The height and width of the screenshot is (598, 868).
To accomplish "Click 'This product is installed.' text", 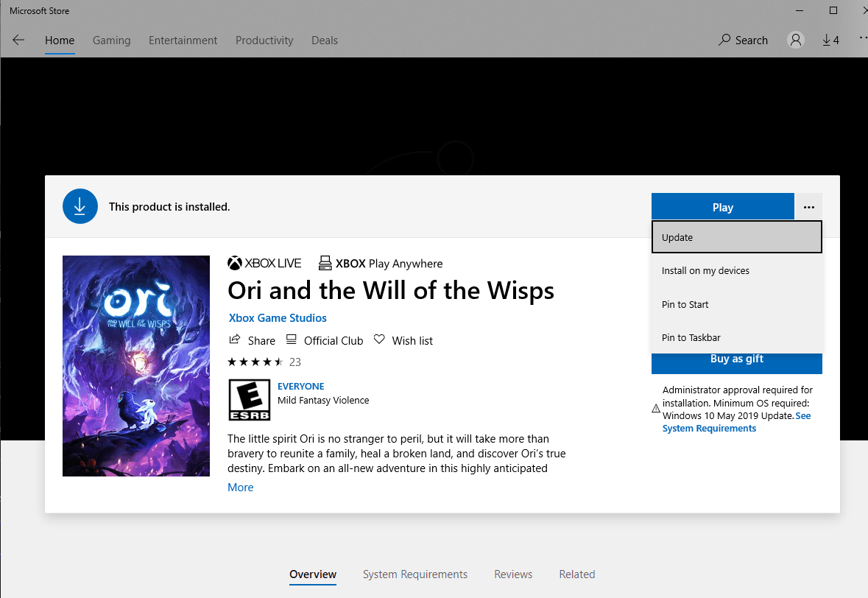I will click(169, 206).
